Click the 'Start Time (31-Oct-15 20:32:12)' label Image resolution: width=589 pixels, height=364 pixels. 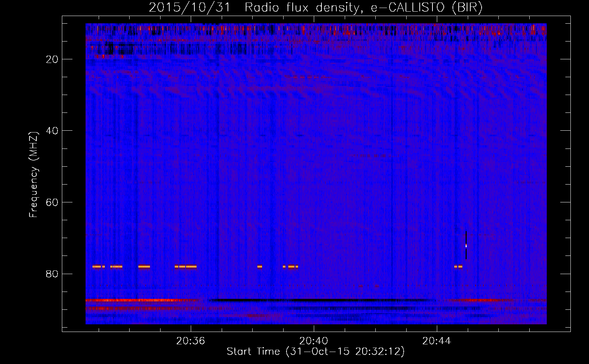click(316, 352)
